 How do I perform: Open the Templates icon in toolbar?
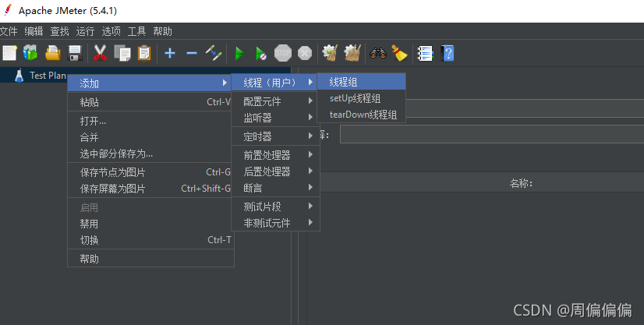pyautogui.click(x=31, y=53)
